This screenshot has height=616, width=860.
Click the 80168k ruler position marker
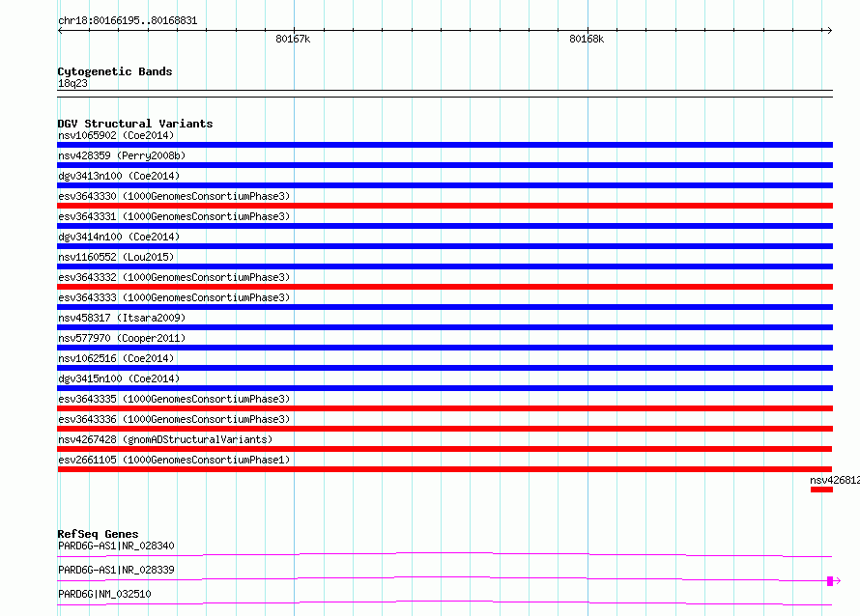tap(587, 39)
